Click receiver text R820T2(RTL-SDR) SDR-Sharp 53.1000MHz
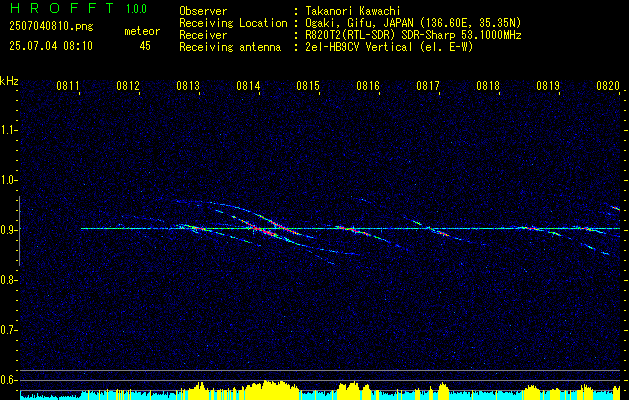The width and height of the screenshot is (629, 400). coord(413,35)
